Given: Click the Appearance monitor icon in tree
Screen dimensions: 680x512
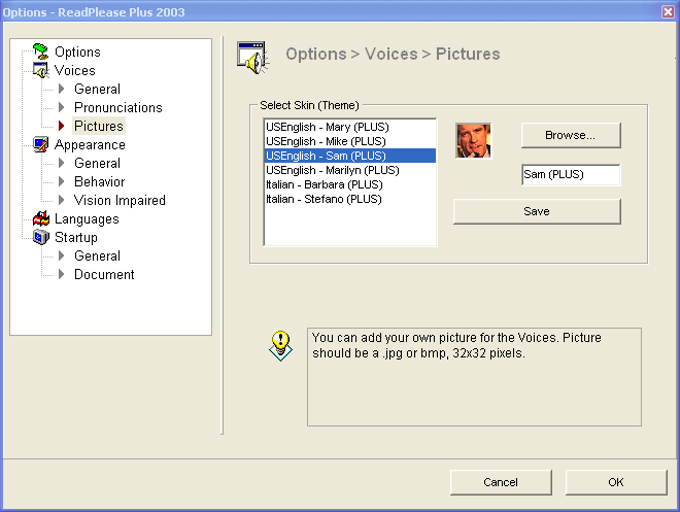Looking at the screenshot, I should [x=41, y=144].
